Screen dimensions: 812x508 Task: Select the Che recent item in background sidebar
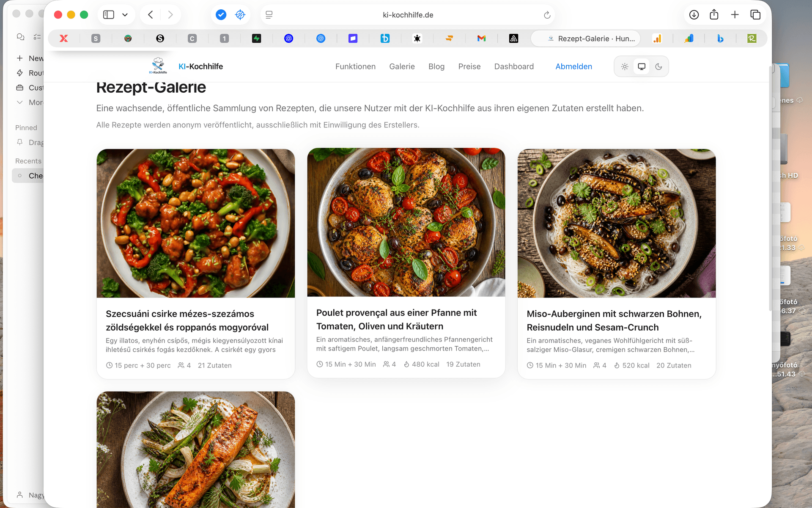(x=28, y=176)
